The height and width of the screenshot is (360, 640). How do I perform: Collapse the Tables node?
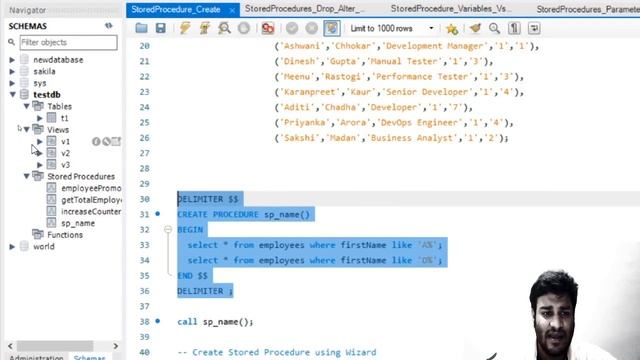pyautogui.click(x=27, y=107)
